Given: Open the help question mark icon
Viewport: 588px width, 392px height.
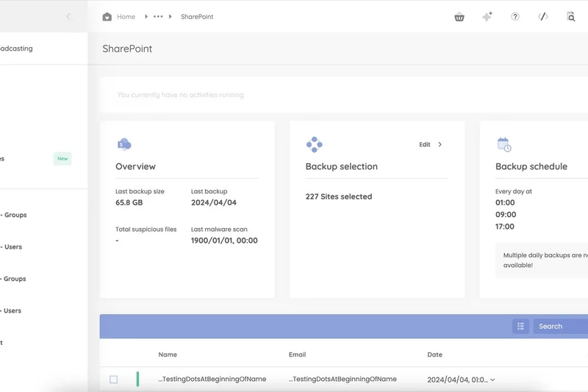Looking at the screenshot, I should tap(515, 16).
